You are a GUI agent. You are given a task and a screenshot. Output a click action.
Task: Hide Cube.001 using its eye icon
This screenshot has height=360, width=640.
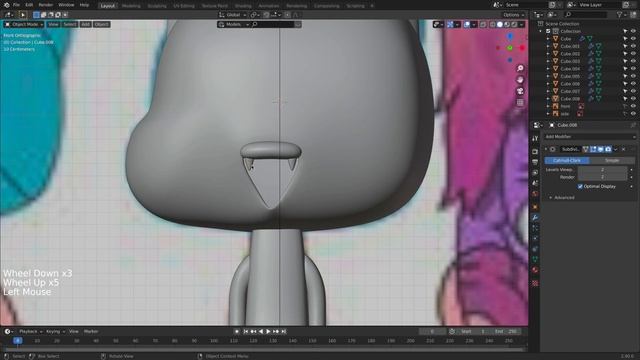pyautogui.click(x=633, y=46)
